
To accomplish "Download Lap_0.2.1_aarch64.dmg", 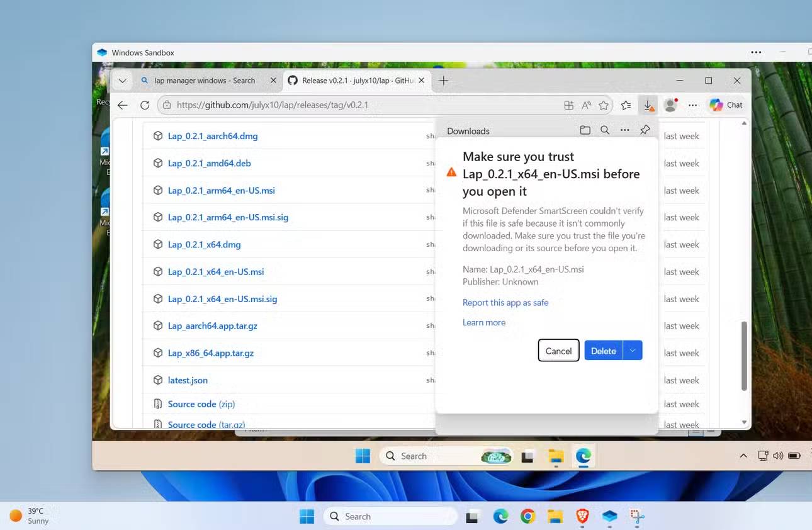I will click(x=213, y=136).
